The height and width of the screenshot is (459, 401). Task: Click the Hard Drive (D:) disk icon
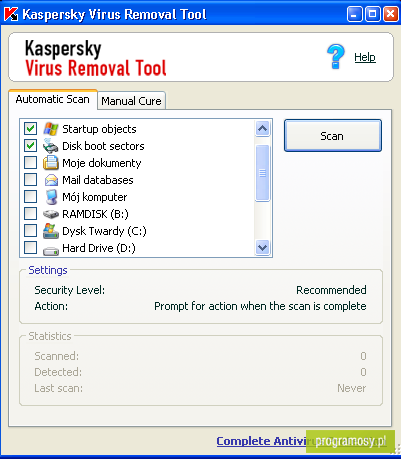click(51, 250)
